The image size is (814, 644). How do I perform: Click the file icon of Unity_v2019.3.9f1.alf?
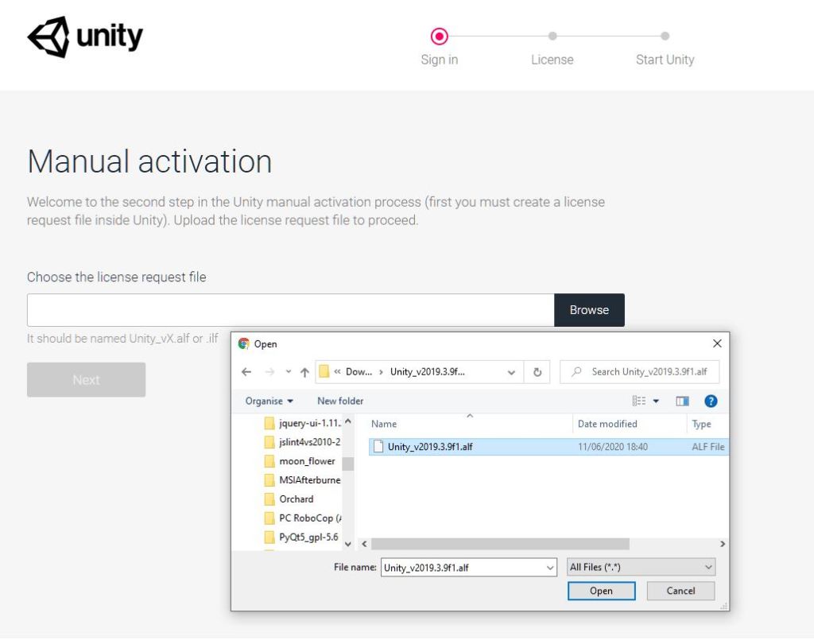378,447
